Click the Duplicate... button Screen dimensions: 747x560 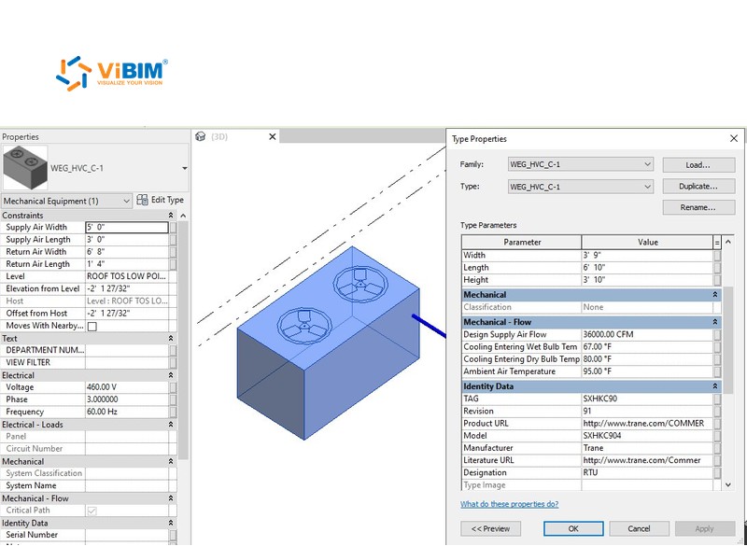click(698, 186)
